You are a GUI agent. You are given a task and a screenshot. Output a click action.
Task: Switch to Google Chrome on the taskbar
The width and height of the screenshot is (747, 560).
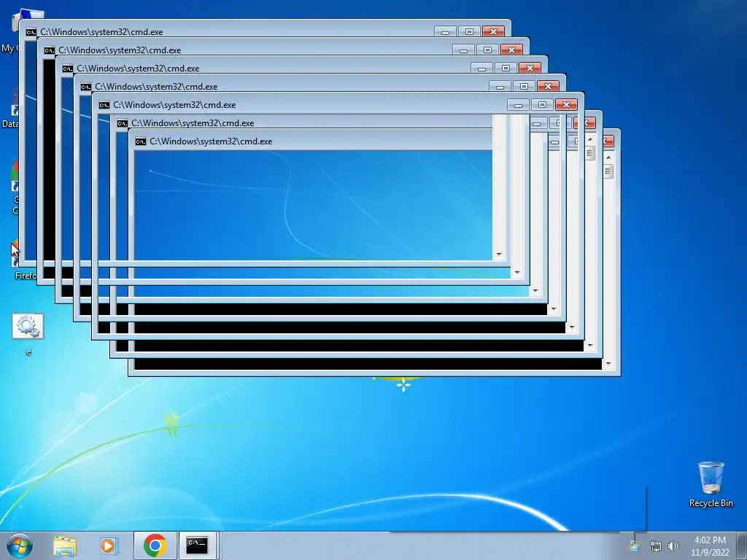(155, 545)
